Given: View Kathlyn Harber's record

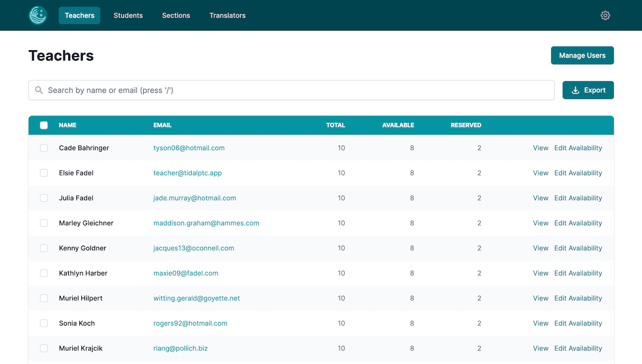Looking at the screenshot, I should coord(540,273).
